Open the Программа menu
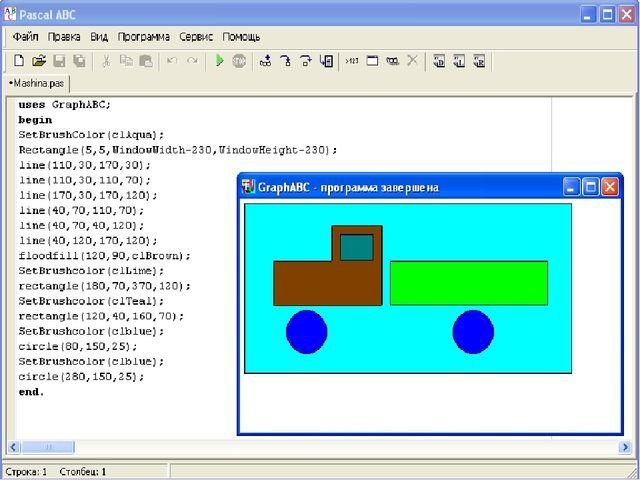The image size is (640, 480). point(144,36)
